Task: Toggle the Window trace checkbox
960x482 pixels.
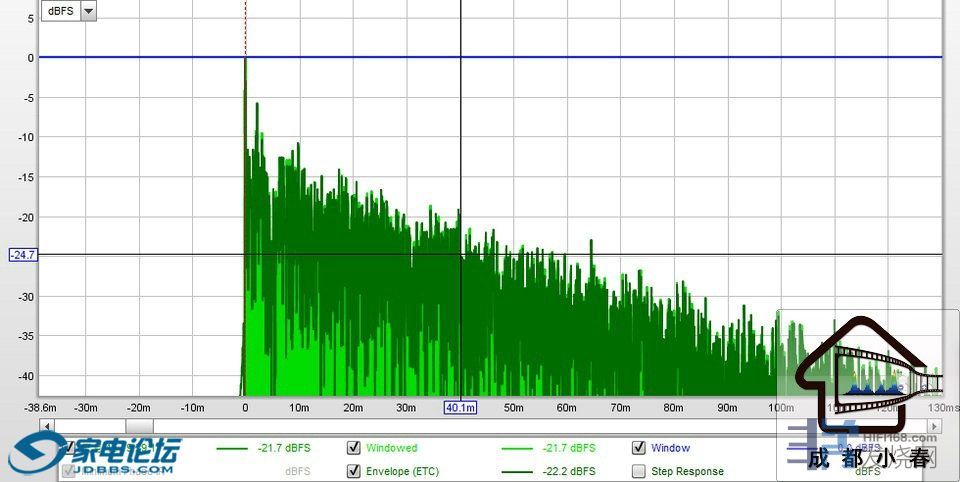Action: point(638,448)
